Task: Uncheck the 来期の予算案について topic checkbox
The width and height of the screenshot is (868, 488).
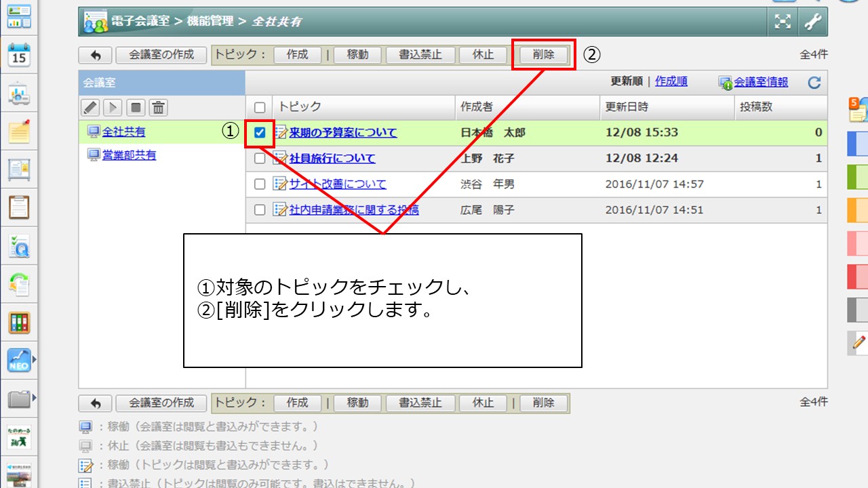Action: (260, 133)
